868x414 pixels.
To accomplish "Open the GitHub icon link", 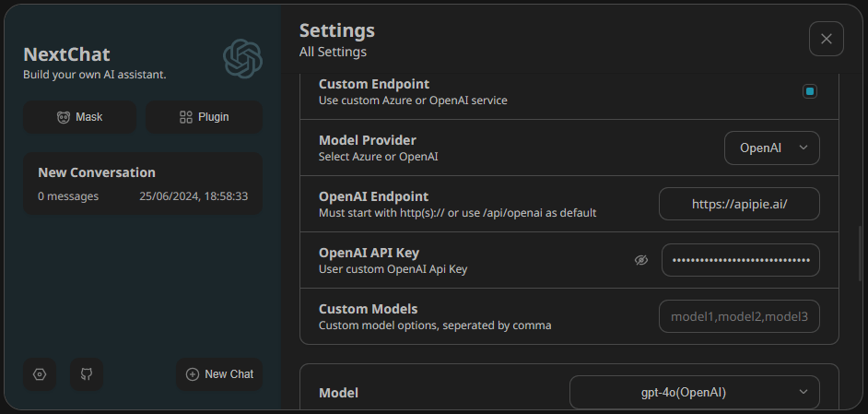I will tap(87, 374).
